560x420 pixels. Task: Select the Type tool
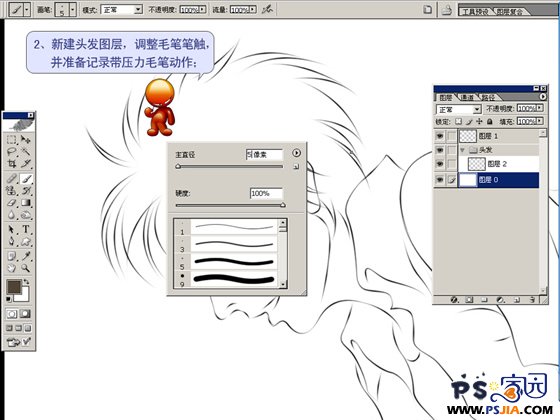click(26, 229)
